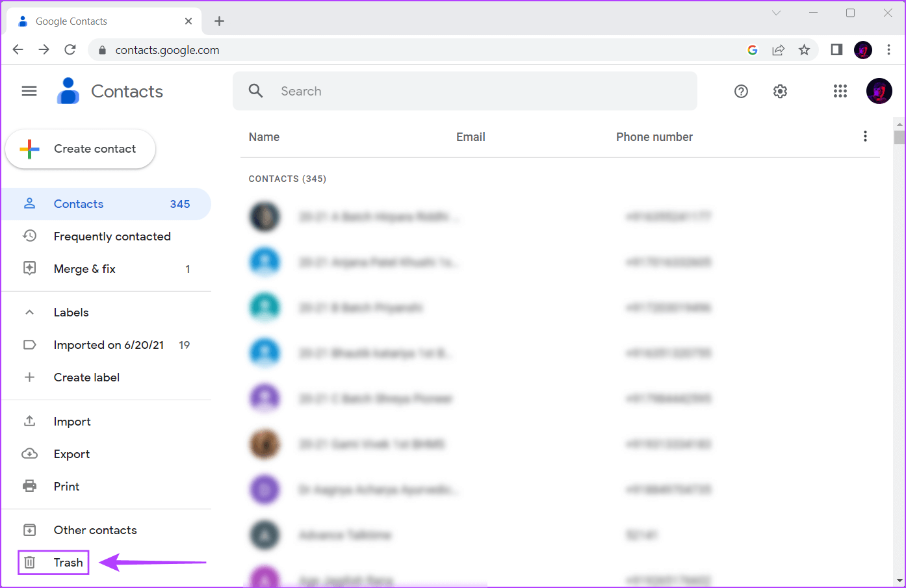
Task: Click the vertical scrollbar thumb
Action: tap(900, 137)
